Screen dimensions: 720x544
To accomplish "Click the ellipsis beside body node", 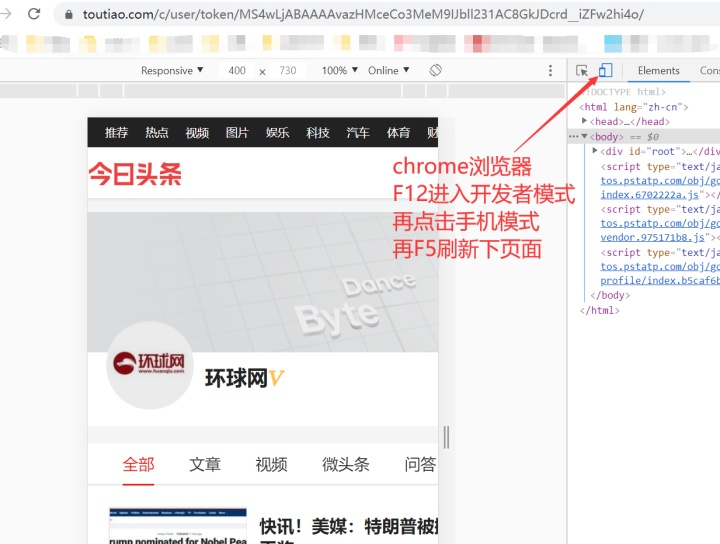I will point(573,136).
